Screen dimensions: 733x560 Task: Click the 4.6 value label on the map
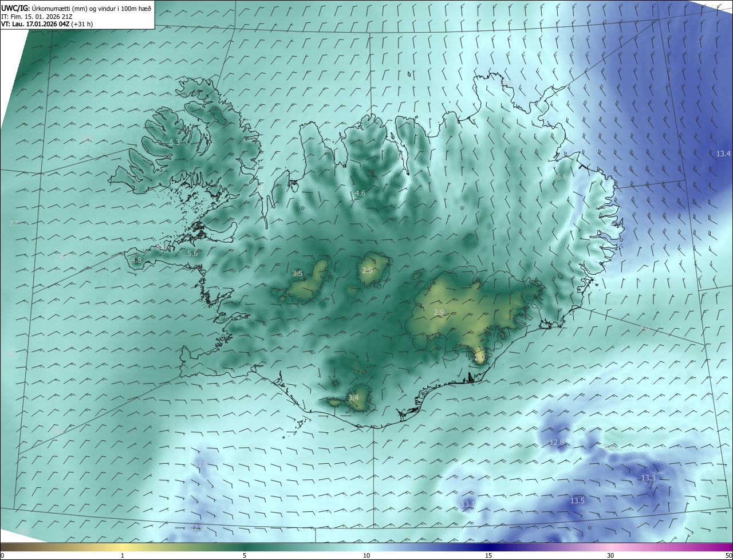pyautogui.click(x=360, y=194)
